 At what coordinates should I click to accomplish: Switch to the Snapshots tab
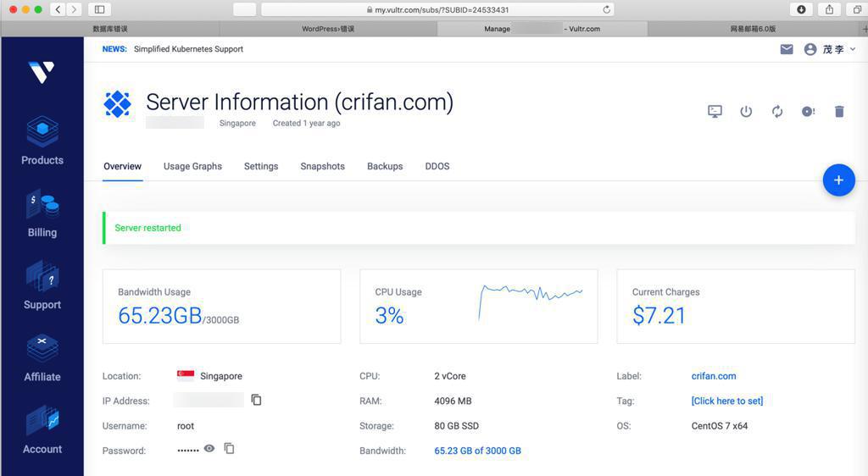click(x=323, y=166)
